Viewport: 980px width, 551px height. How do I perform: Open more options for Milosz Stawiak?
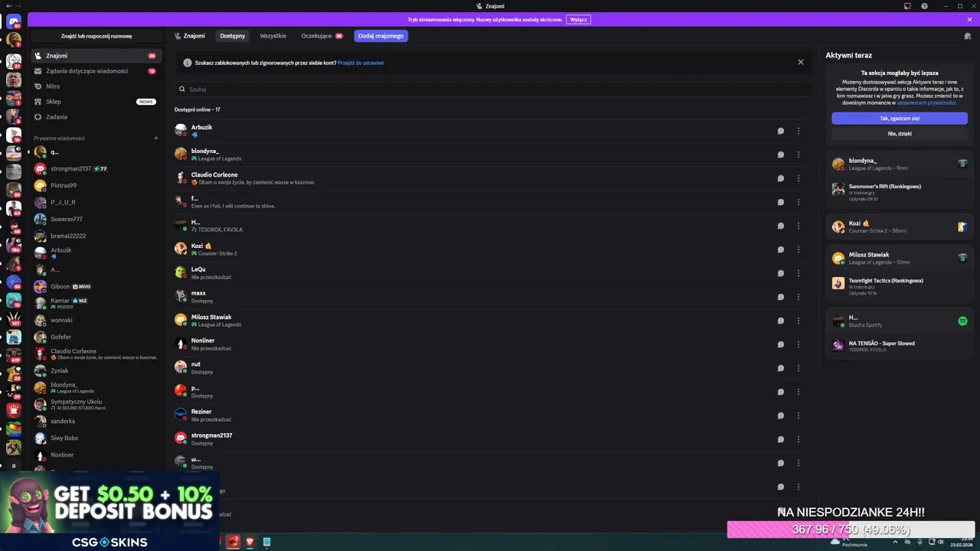[799, 321]
